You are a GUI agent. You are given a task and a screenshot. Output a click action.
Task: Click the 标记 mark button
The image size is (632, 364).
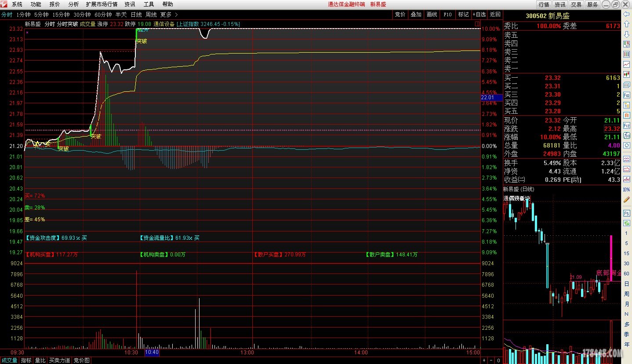pos(463,14)
